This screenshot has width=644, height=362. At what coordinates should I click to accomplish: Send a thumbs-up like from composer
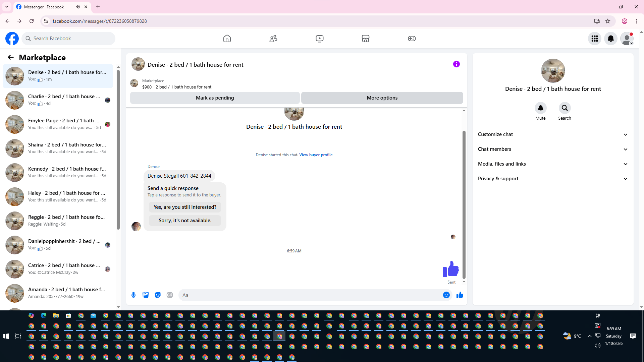pyautogui.click(x=460, y=295)
